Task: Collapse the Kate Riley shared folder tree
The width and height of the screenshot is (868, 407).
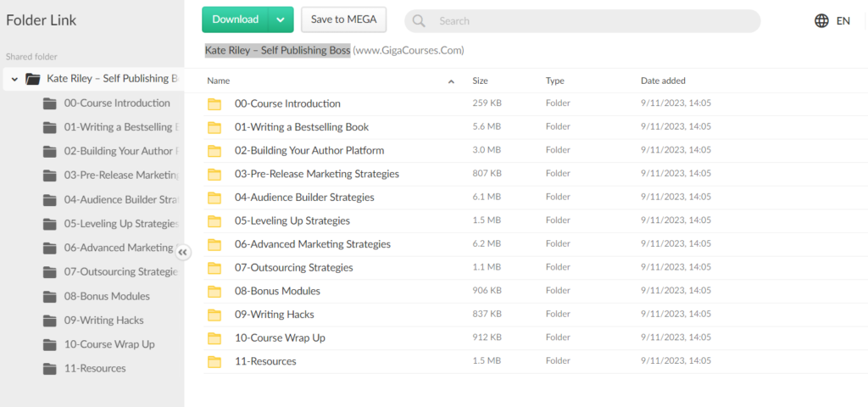Action: [14, 79]
